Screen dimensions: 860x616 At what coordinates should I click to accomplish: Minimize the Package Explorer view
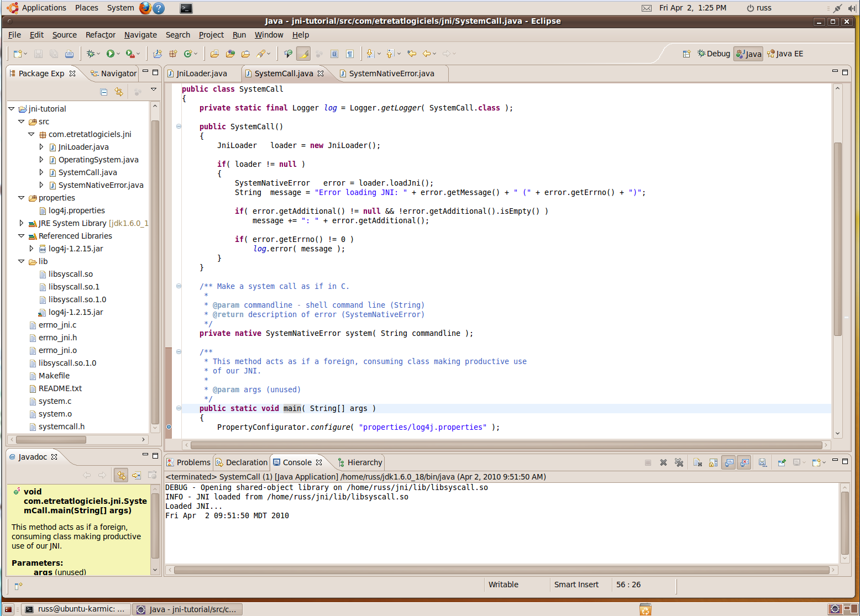pyautogui.click(x=145, y=72)
